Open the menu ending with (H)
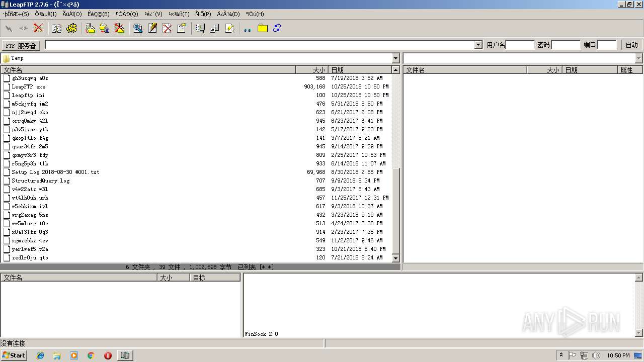The image size is (644, 362). pyautogui.click(x=255, y=14)
